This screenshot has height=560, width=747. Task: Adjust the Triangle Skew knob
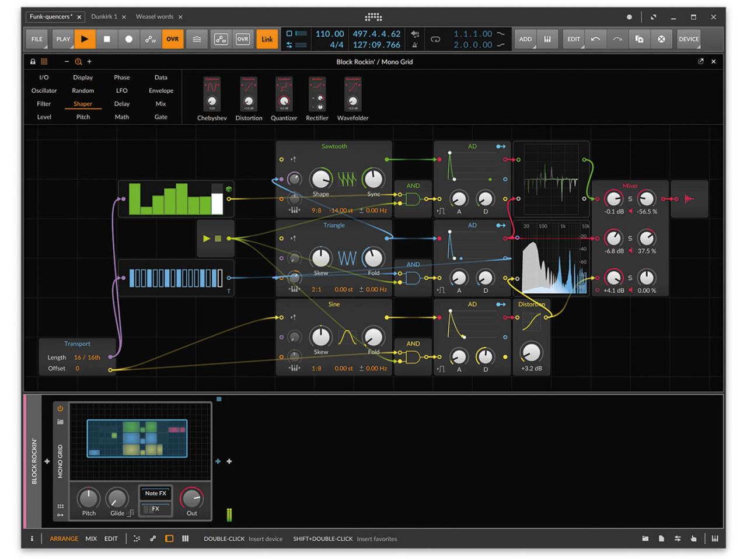click(320, 257)
